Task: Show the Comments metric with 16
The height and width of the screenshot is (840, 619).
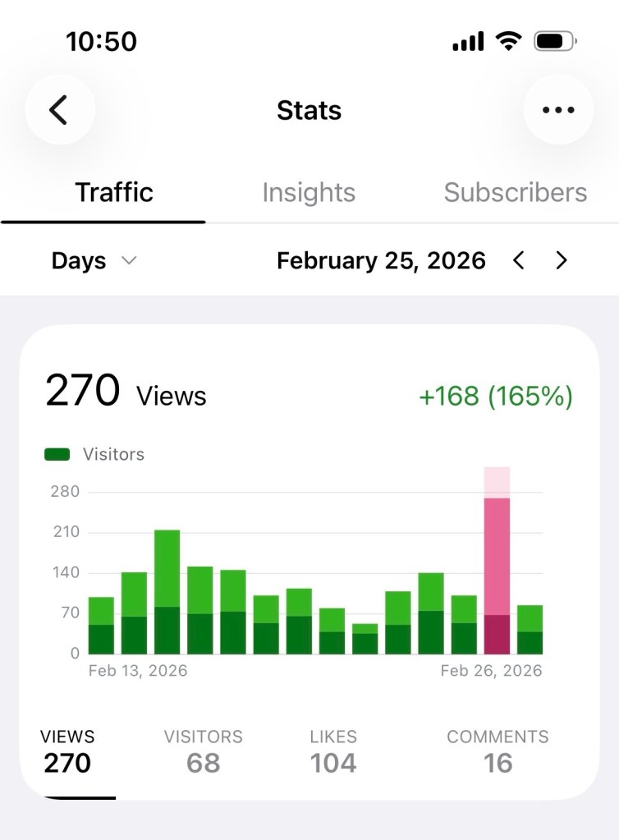Action: [497, 751]
